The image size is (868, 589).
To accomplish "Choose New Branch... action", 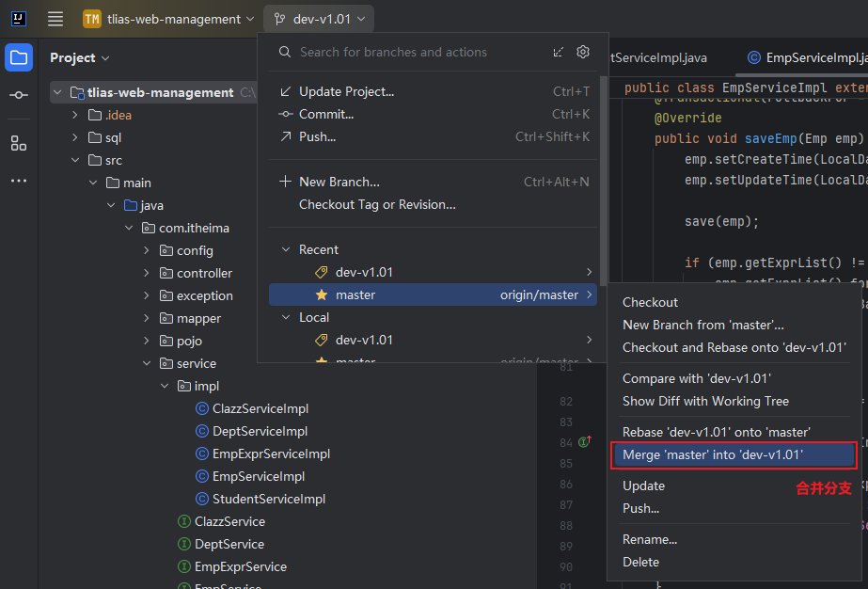I will [x=433, y=182].
